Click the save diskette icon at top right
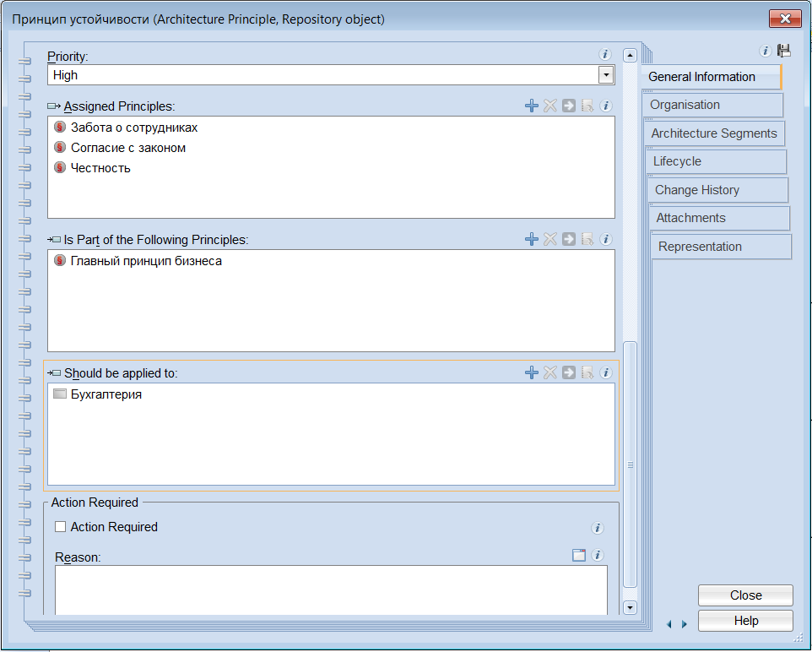The width and height of the screenshot is (812, 652). click(784, 51)
